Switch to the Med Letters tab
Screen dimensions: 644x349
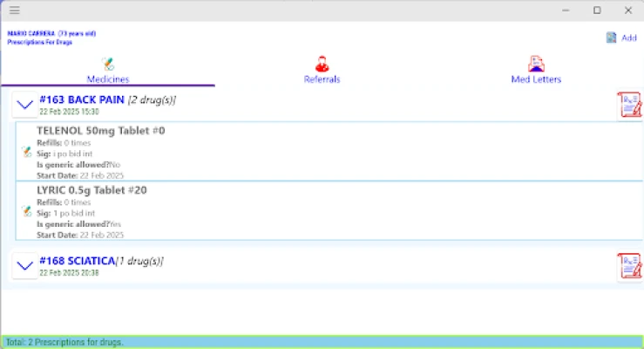pyautogui.click(x=536, y=71)
